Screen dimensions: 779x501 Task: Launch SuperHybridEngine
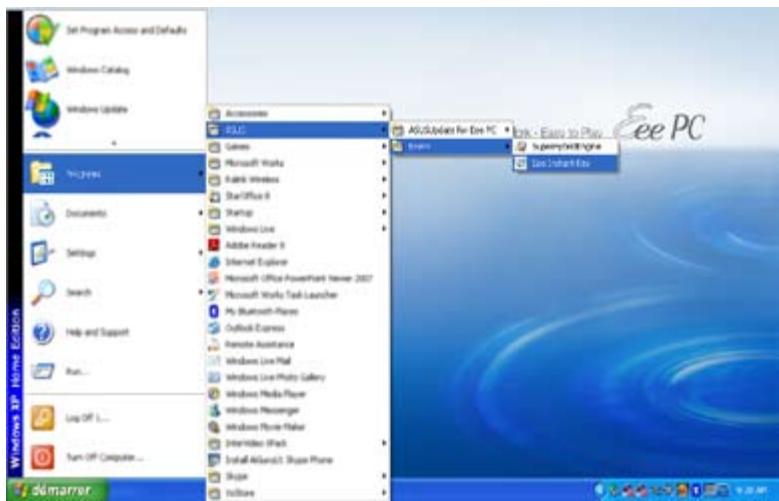565,147
